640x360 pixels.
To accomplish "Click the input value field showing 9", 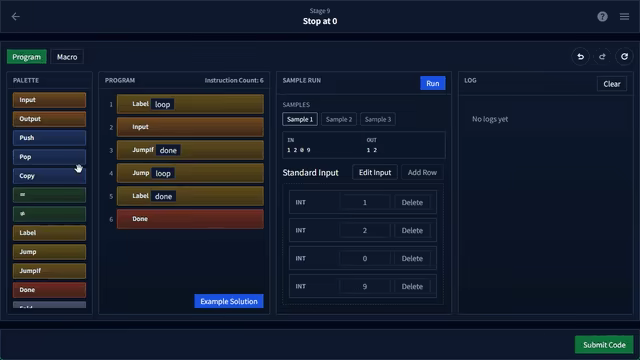I will [x=364, y=287].
